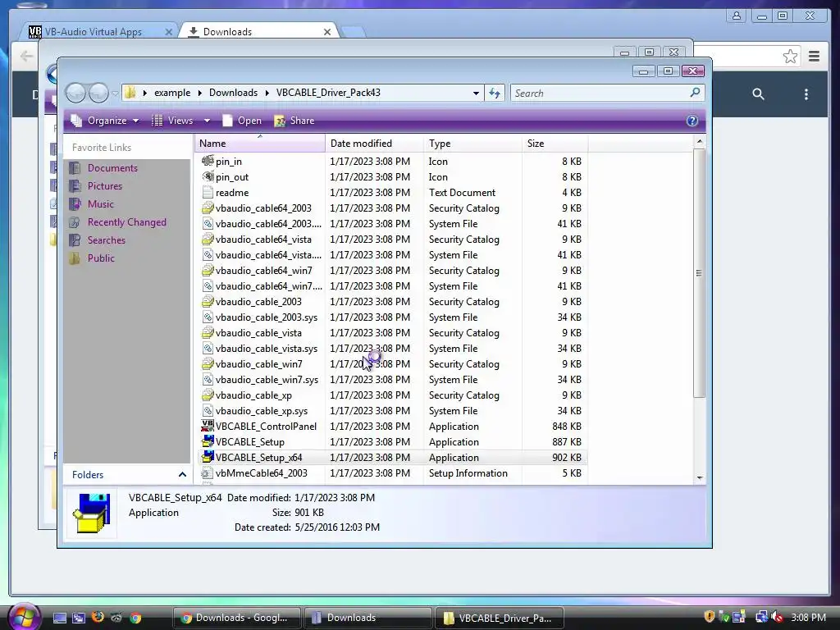Select vbMmeCable64_2003 setup information icon
Image resolution: width=840 pixels, height=630 pixels.
click(208, 473)
